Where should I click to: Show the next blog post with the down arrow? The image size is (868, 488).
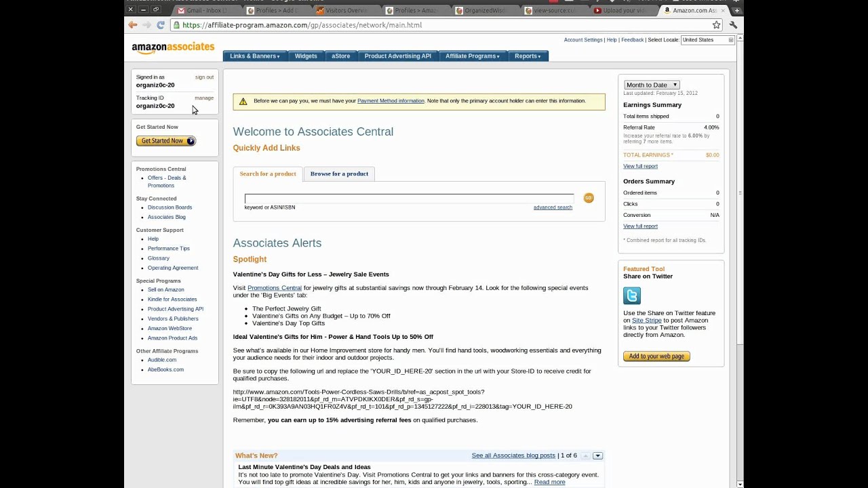point(597,455)
